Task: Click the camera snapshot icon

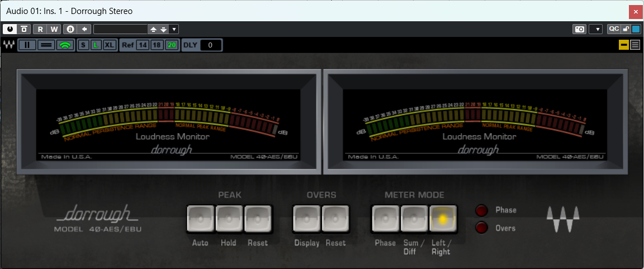Action: (x=580, y=29)
